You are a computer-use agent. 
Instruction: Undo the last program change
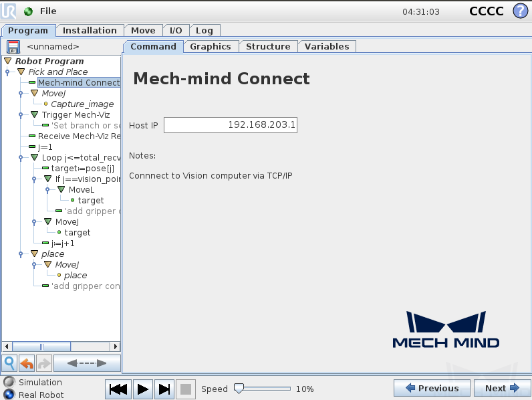tap(27, 364)
